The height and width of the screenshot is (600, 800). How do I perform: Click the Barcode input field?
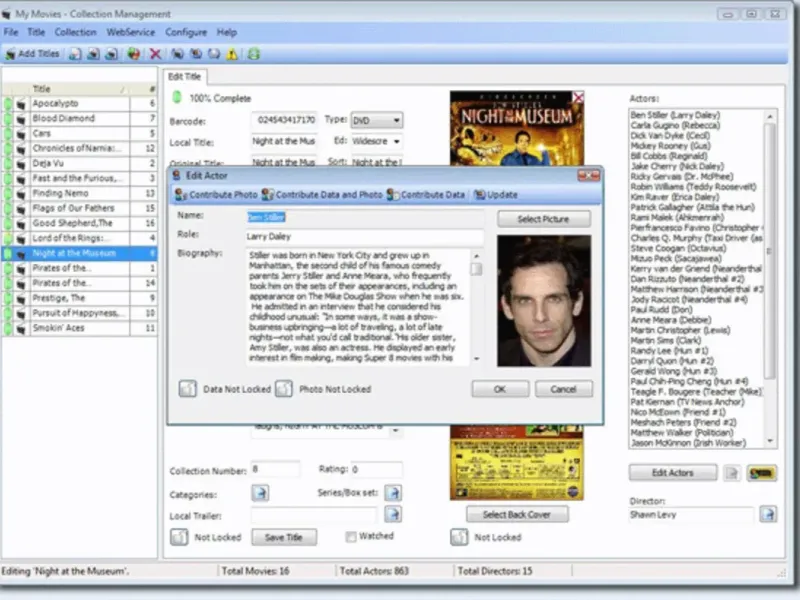284,120
